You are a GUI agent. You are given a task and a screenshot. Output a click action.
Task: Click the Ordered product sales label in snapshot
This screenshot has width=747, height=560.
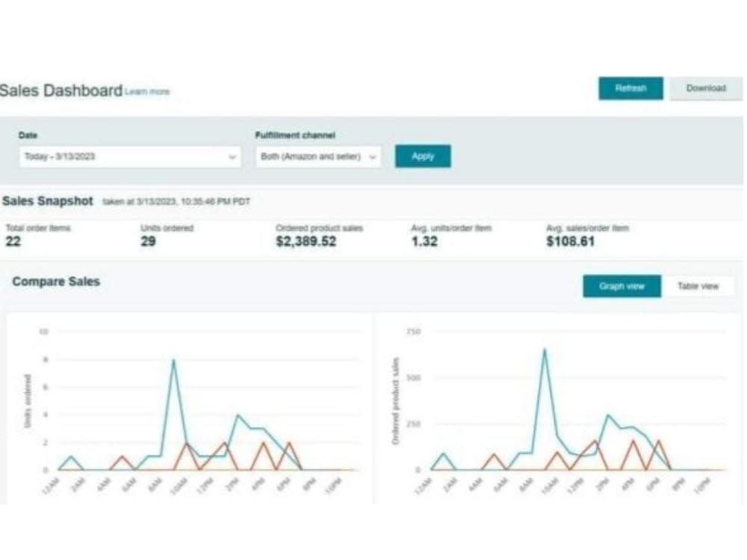(319, 228)
